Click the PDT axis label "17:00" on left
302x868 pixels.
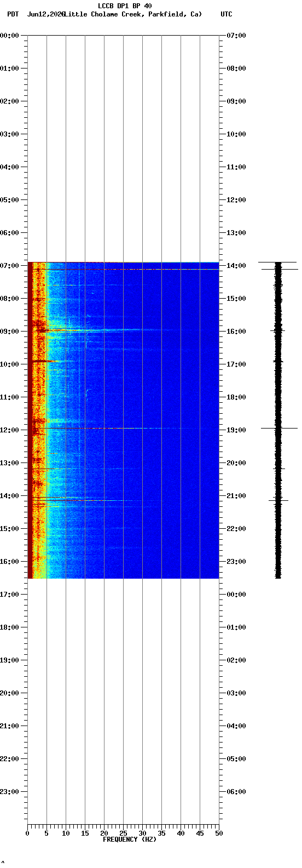(10, 595)
